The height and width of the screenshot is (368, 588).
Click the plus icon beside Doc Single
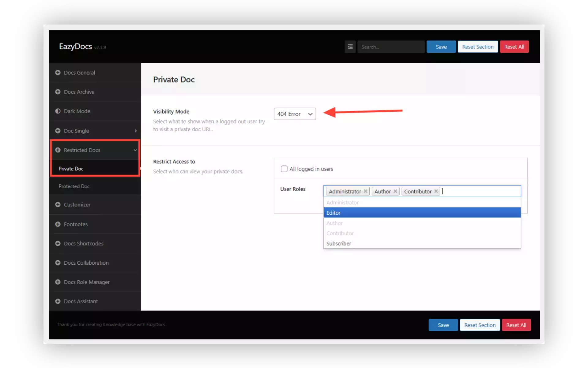[x=58, y=131]
